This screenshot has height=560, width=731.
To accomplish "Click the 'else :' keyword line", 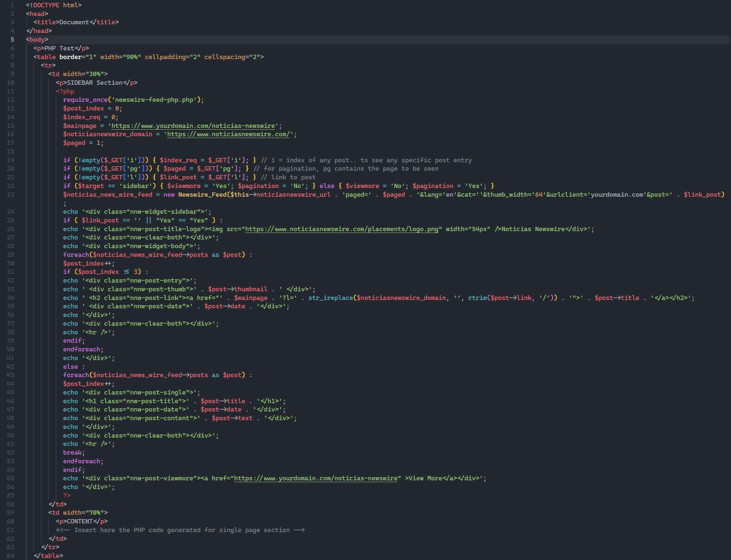I will [74, 367].
